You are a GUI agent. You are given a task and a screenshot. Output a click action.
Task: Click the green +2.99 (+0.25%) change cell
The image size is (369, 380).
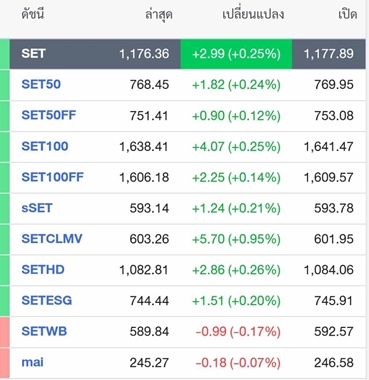click(236, 54)
